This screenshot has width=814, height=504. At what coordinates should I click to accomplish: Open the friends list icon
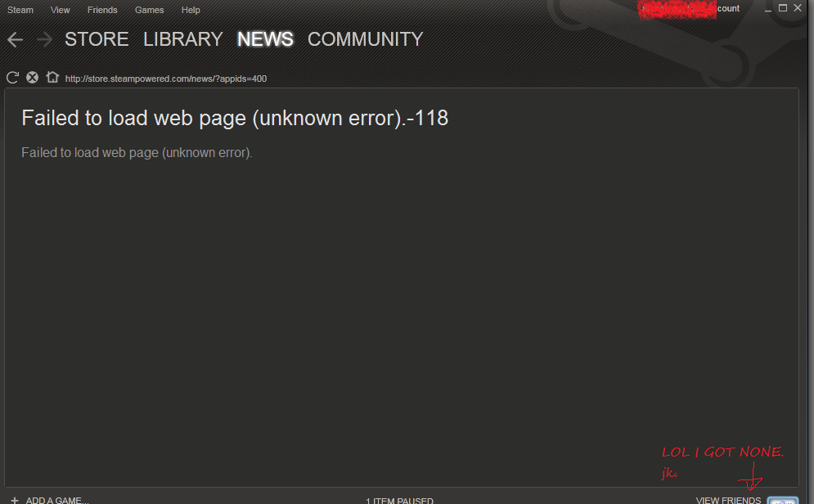click(782, 500)
